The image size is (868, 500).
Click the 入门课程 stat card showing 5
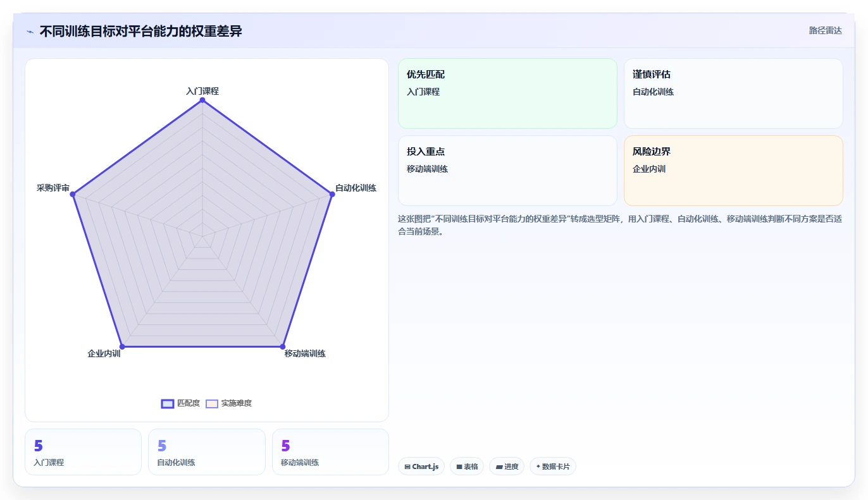pyautogui.click(x=83, y=452)
